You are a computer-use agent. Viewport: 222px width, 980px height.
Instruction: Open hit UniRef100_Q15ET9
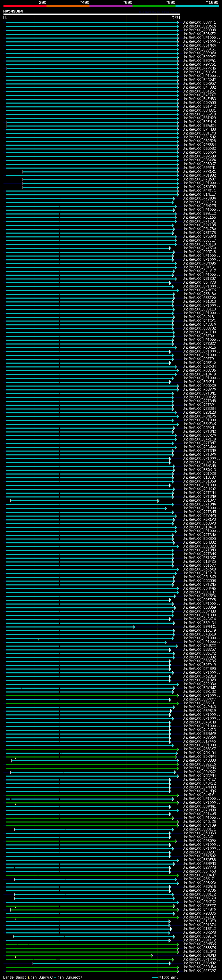[199, 630]
